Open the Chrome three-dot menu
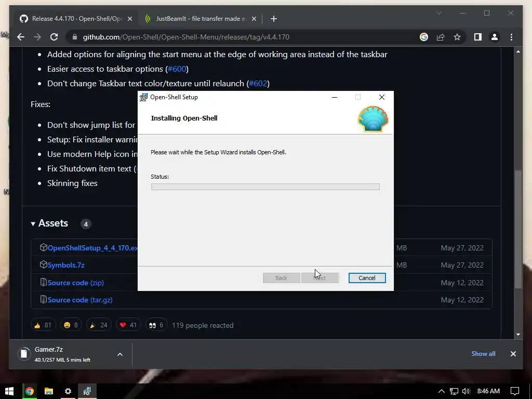The width and height of the screenshot is (532, 399). coord(511,37)
